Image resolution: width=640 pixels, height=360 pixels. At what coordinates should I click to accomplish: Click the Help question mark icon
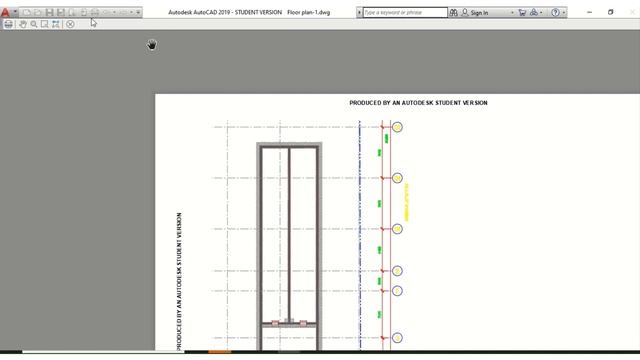coord(555,13)
